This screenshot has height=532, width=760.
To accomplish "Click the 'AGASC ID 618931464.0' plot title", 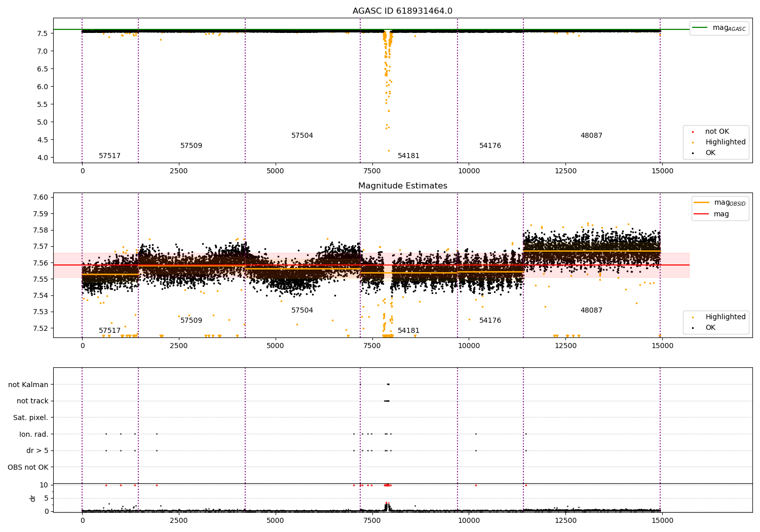I will tap(402, 11).
